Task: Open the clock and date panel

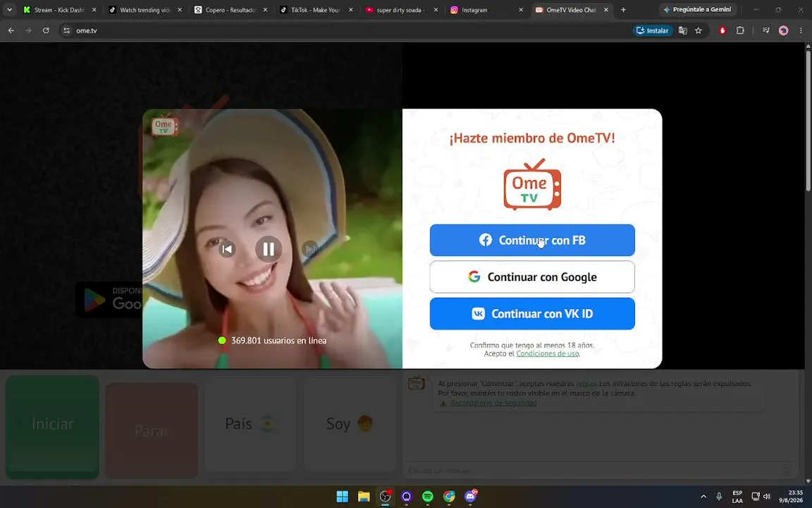Action: [x=792, y=497]
